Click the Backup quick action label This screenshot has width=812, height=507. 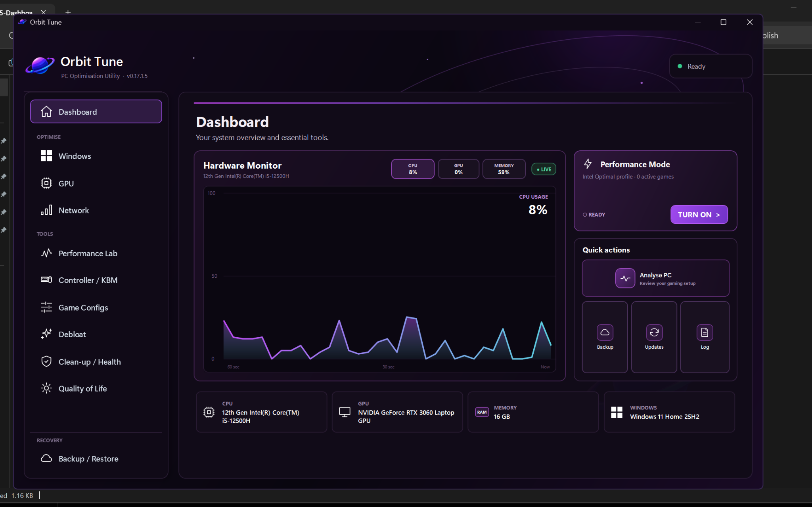(x=605, y=347)
